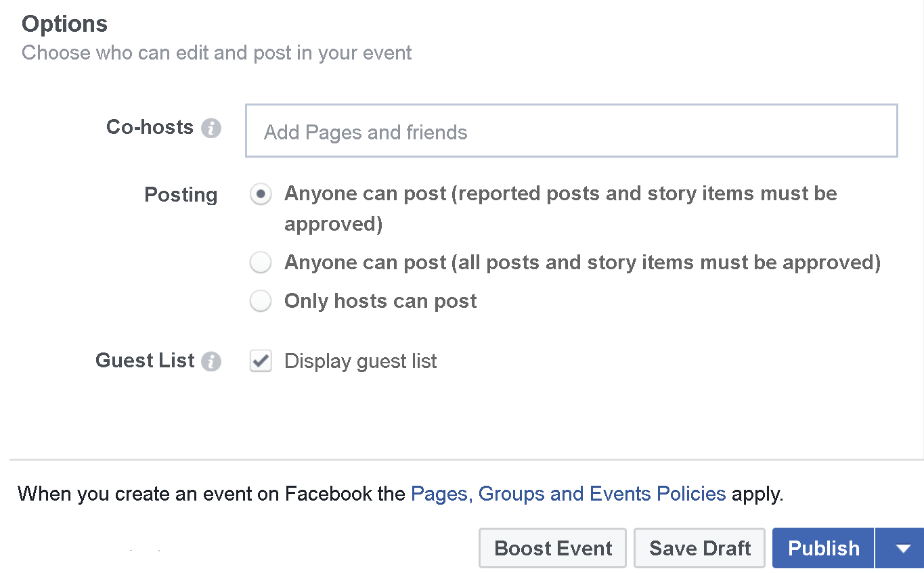924x573 pixels.
Task: Click the Guest List field label
Action: pyautogui.click(x=145, y=361)
